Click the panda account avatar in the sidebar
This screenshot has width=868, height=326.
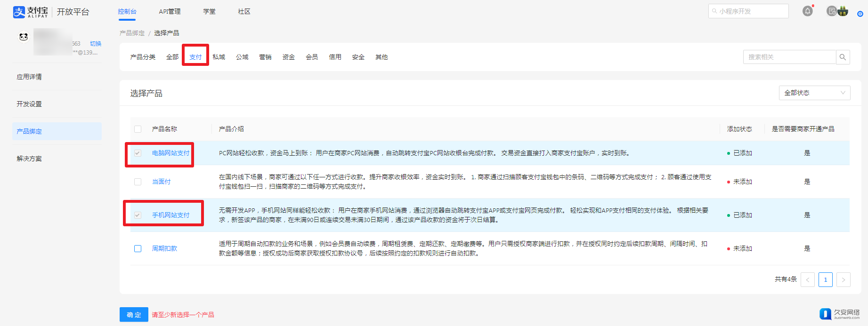click(x=24, y=37)
